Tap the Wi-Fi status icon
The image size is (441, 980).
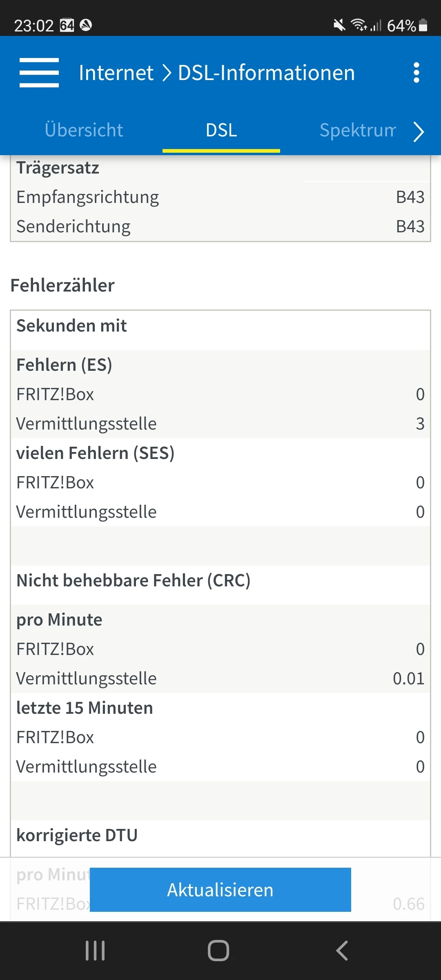tap(359, 25)
